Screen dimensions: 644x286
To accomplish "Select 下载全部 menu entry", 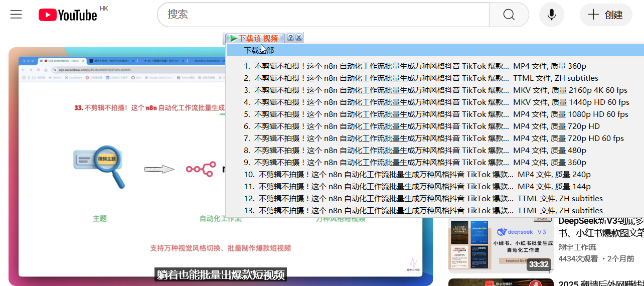I will [259, 50].
